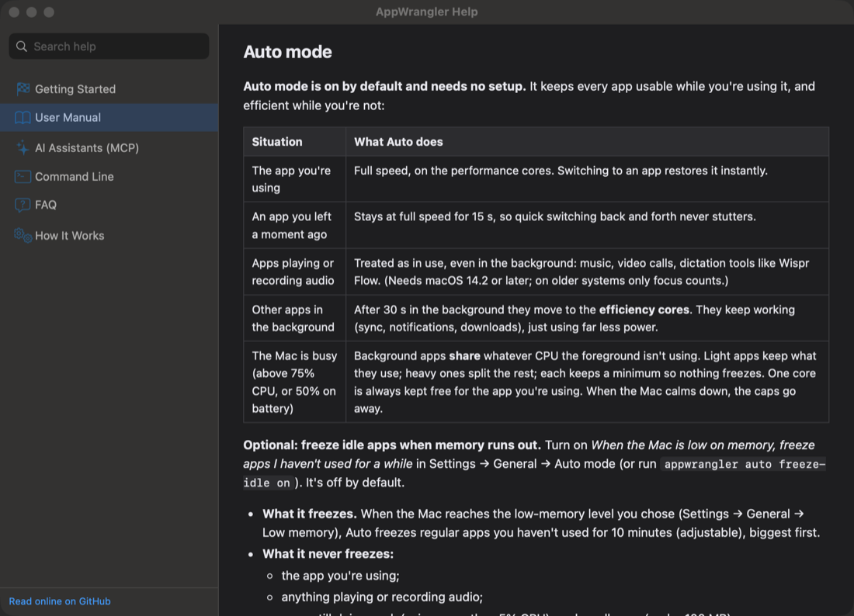Click the FAQ question bubble icon

click(23, 205)
